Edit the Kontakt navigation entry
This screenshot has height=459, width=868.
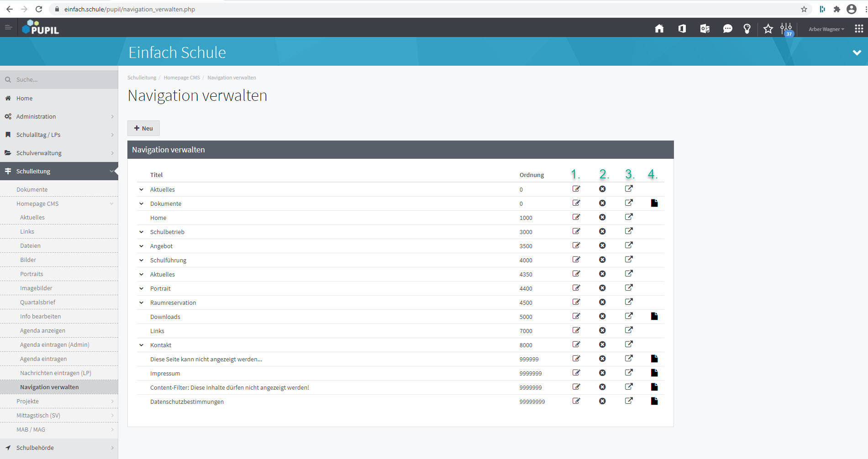pos(576,344)
